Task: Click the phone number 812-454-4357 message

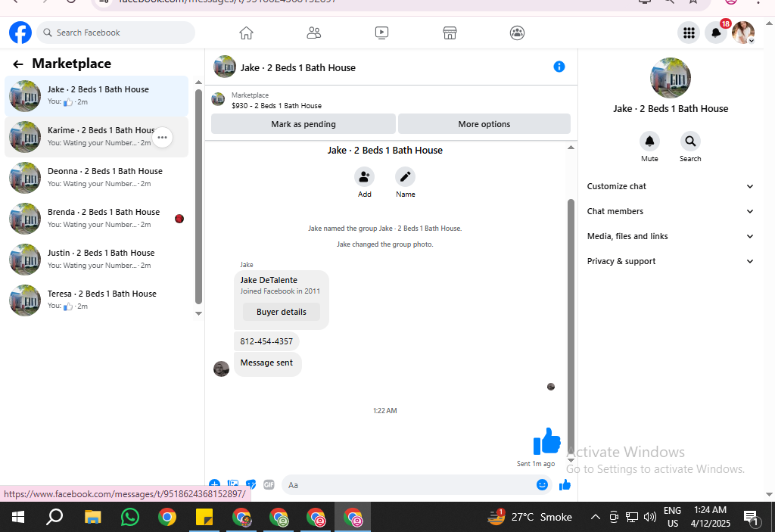Action: [x=266, y=341]
